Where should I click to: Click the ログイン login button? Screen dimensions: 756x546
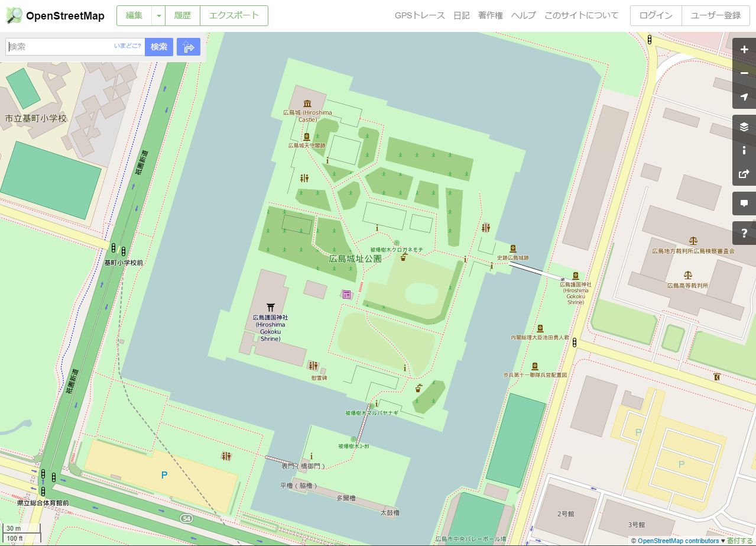(656, 16)
